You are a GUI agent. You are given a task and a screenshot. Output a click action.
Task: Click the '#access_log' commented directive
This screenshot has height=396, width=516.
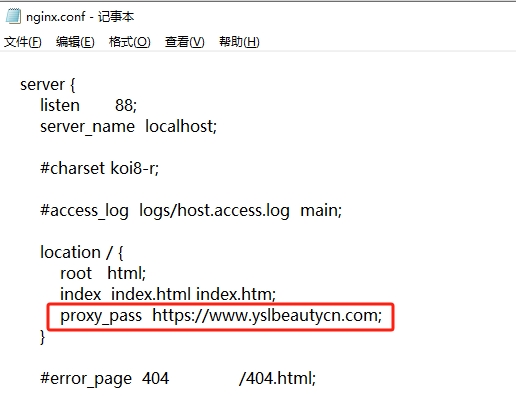click(x=84, y=211)
